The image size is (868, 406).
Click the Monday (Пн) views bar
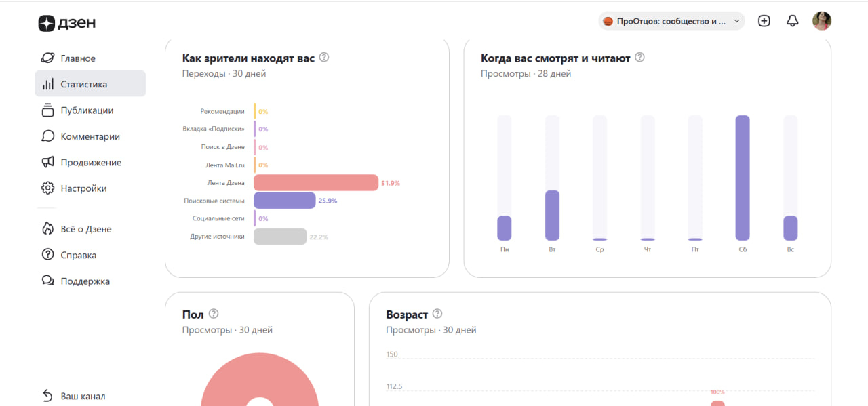click(x=505, y=228)
